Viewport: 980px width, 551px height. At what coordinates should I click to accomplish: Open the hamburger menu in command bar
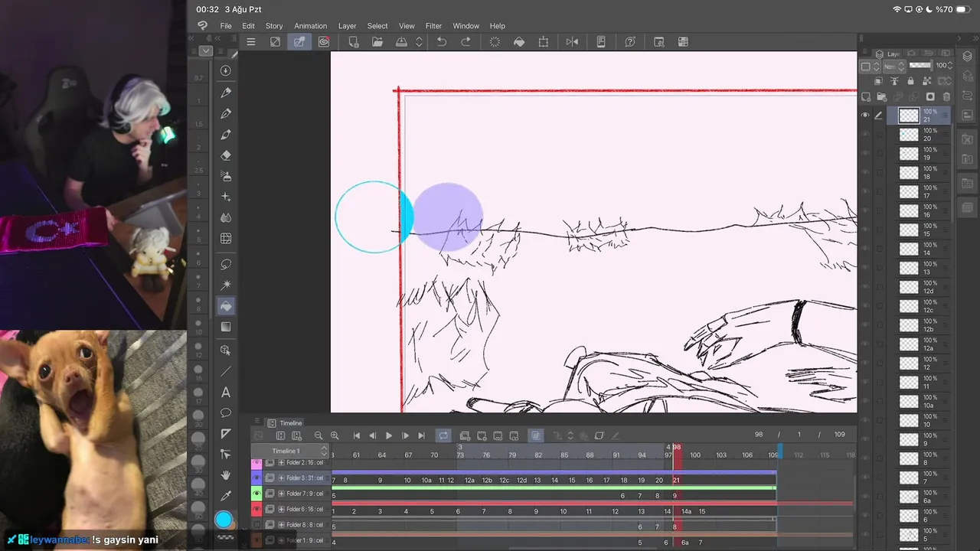(x=250, y=42)
